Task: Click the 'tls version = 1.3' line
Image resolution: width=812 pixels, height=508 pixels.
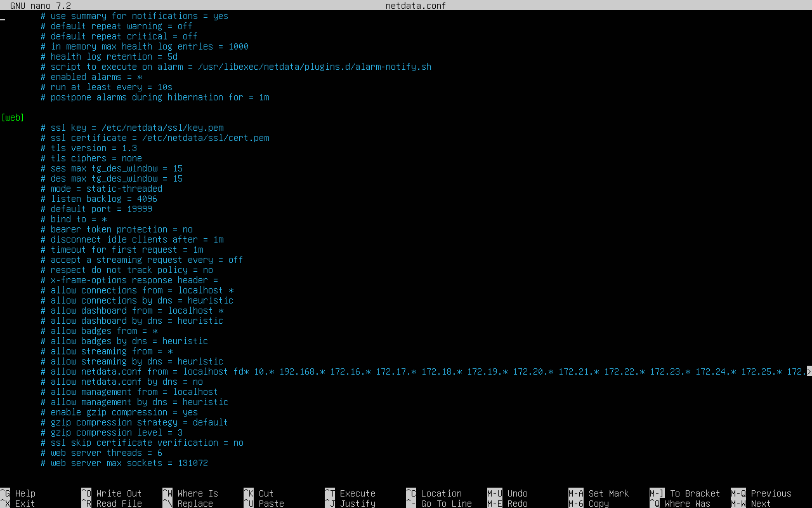Action: pyautogui.click(x=89, y=148)
